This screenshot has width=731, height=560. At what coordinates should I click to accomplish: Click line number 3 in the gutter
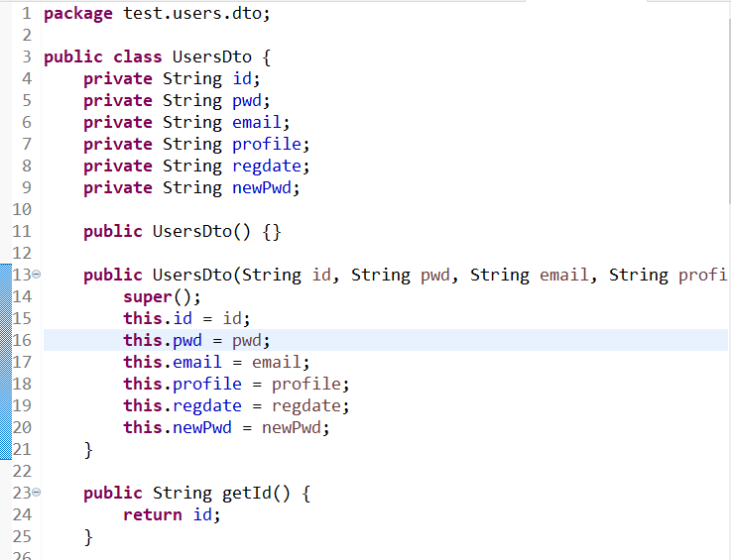tap(27, 56)
